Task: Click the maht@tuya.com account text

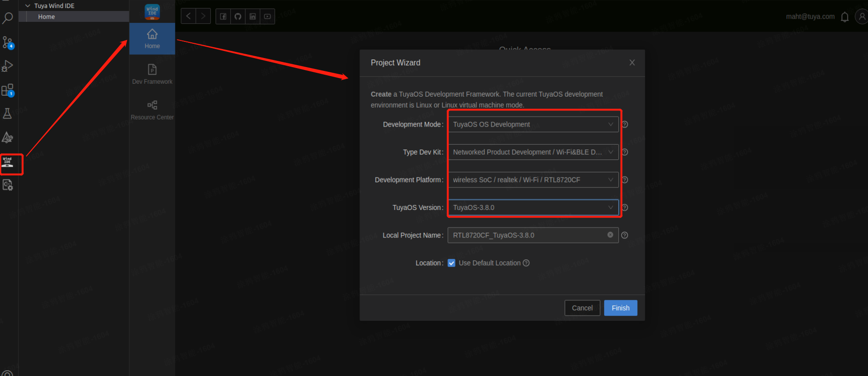Action: tap(810, 17)
